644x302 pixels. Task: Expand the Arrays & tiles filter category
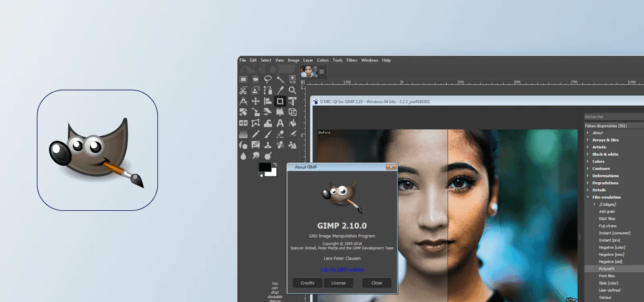pyautogui.click(x=588, y=140)
